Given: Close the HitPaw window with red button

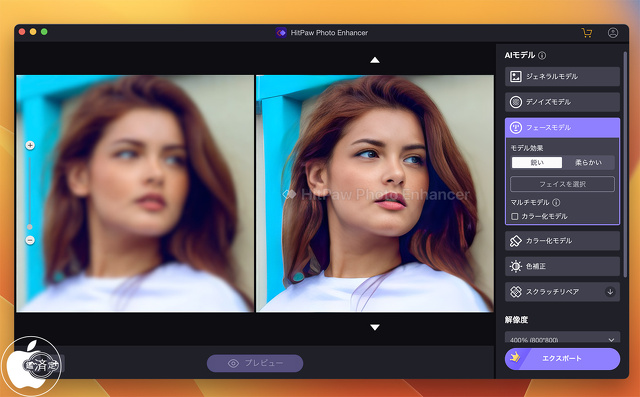Looking at the screenshot, I should pos(22,32).
